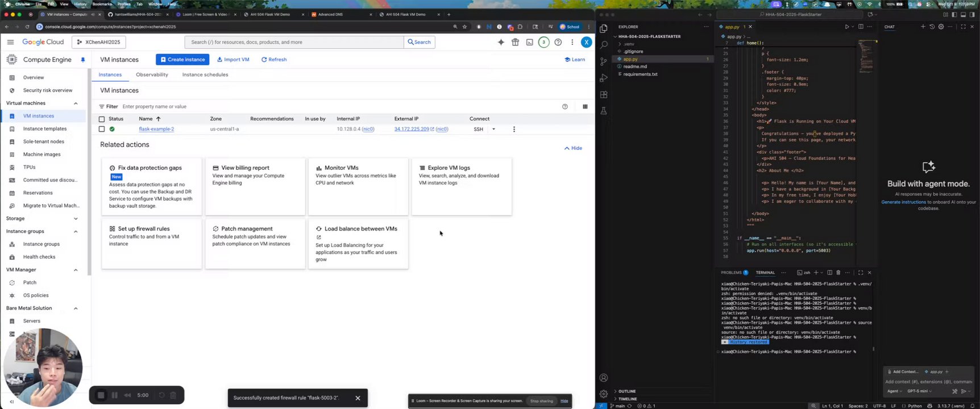Focus the Google Cloud search box
Image resolution: width=980 pixels, height=409 pixels.
pyautogui.click(x=294, y=42)
